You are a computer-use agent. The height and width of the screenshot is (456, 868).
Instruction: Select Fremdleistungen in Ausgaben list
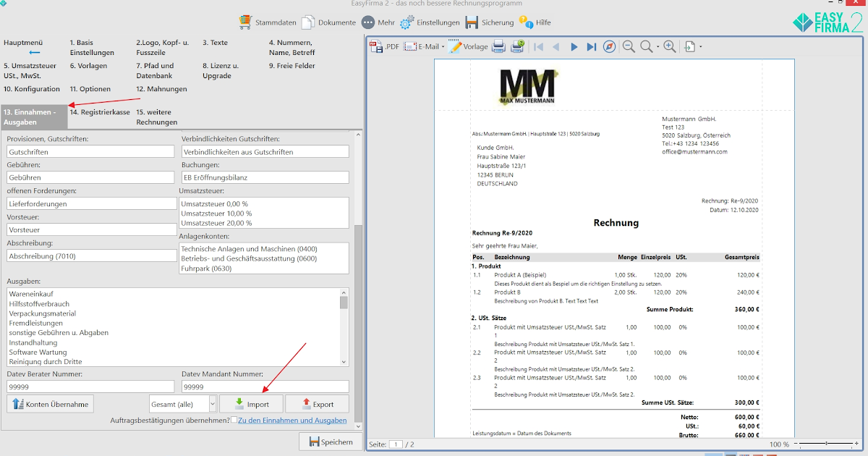[x=36, y=323]
